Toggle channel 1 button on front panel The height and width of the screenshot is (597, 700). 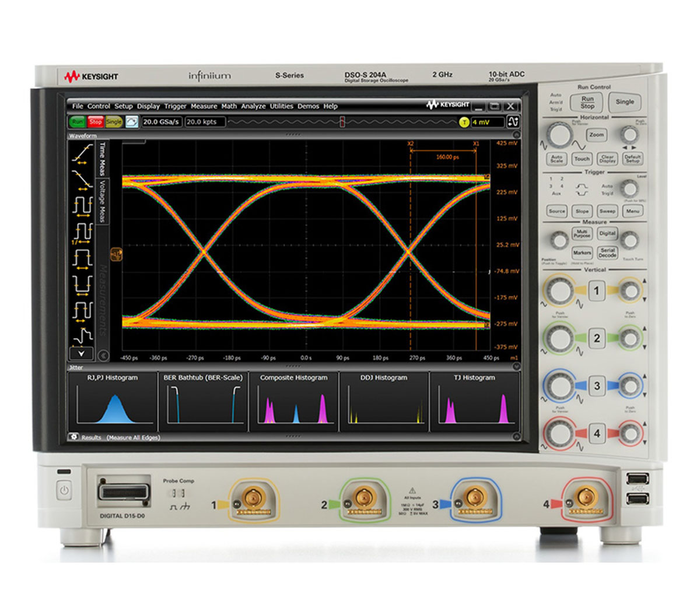tap(596, 290)
